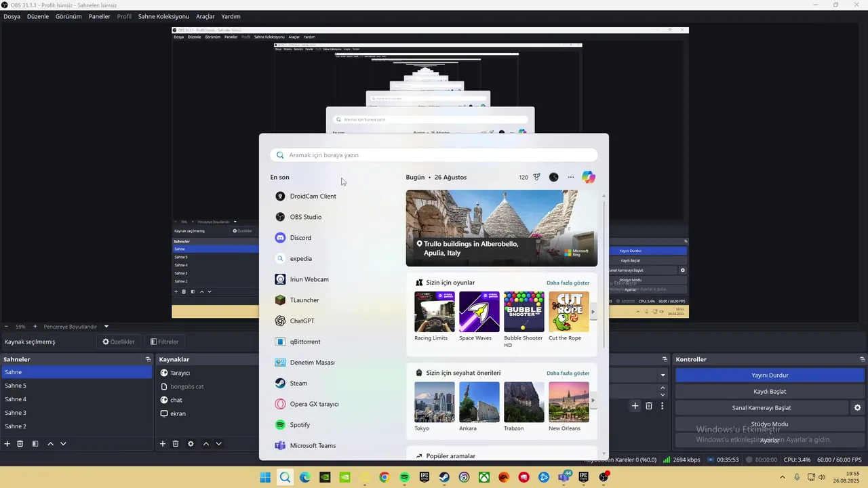Remove selected scene with Sahneler trash icon

(20, 444)
